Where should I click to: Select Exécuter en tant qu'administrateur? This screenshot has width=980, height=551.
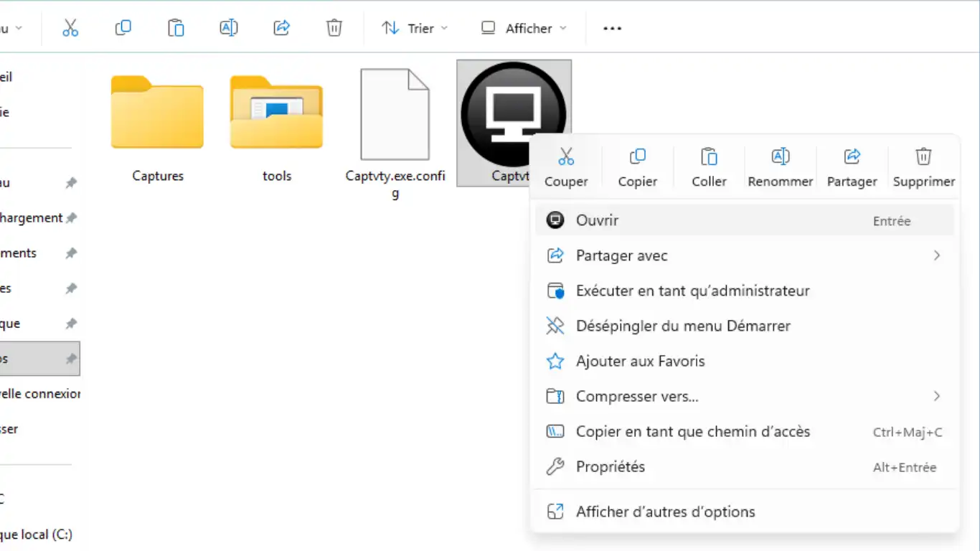(x=692, y=291)
